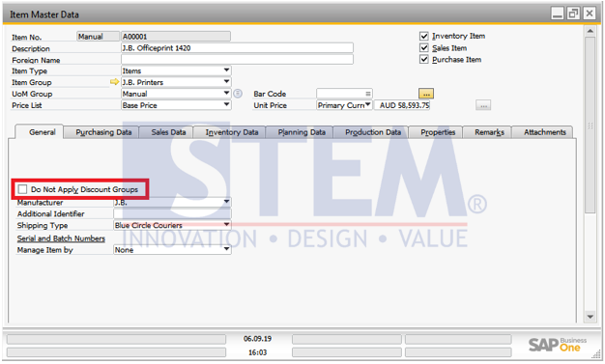
Task: Click the Foreign Name input field
Action: [237, 60]
